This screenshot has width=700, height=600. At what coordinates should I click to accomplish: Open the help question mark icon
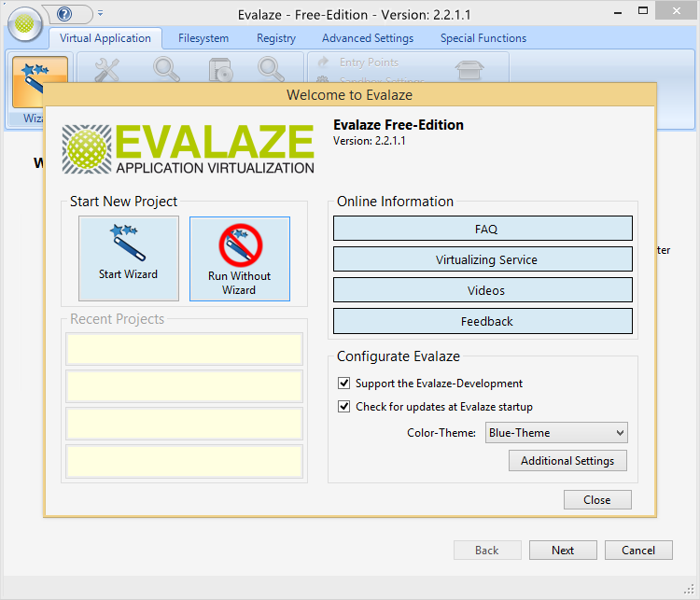[64, 14]
